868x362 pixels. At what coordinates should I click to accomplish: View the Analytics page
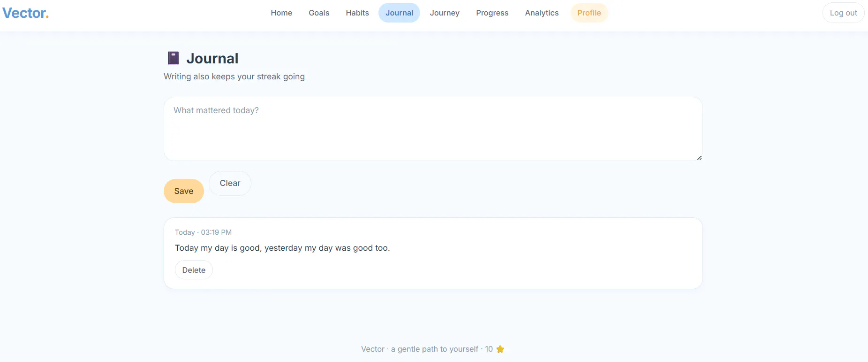(x=542, y=13)
